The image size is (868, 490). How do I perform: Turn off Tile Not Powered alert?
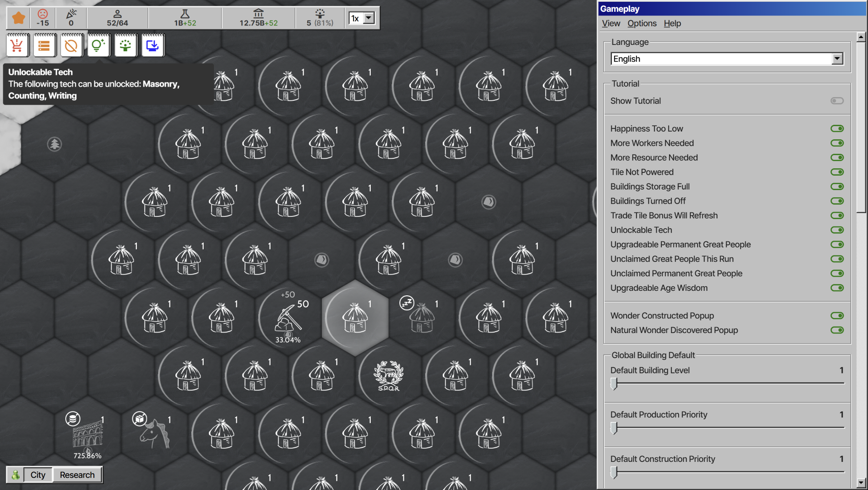tap(837, 172)
